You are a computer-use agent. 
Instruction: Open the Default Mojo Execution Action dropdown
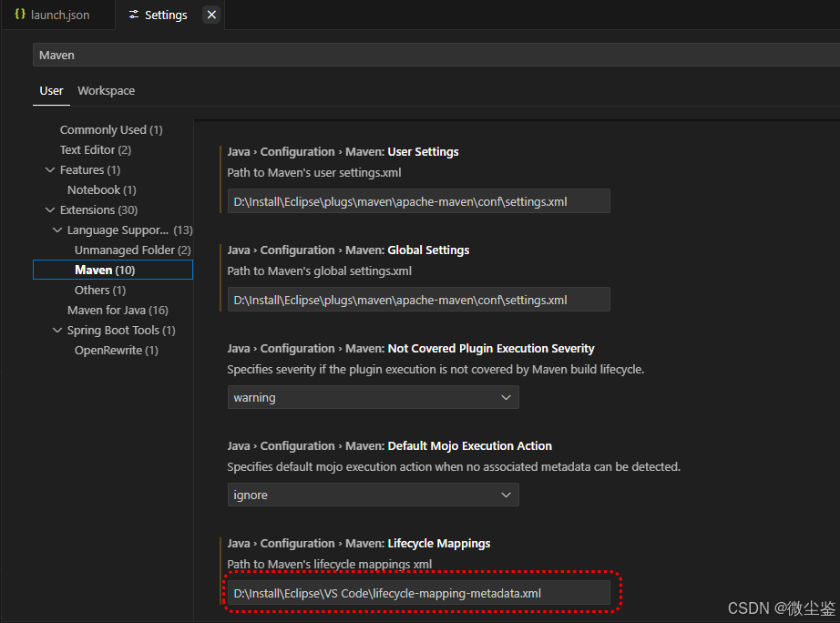click(x=373, y=495)
